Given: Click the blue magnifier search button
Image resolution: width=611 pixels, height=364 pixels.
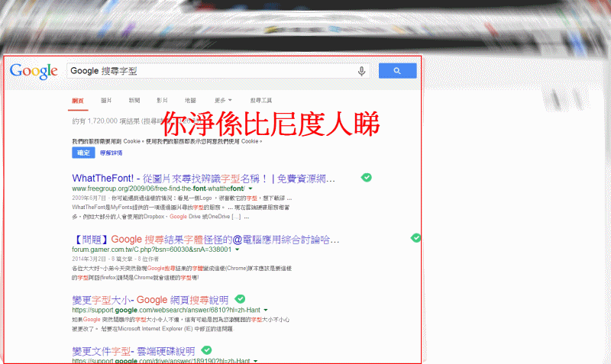Looking at the screenshot, I should pyautogui.click(x=397, y=71).
